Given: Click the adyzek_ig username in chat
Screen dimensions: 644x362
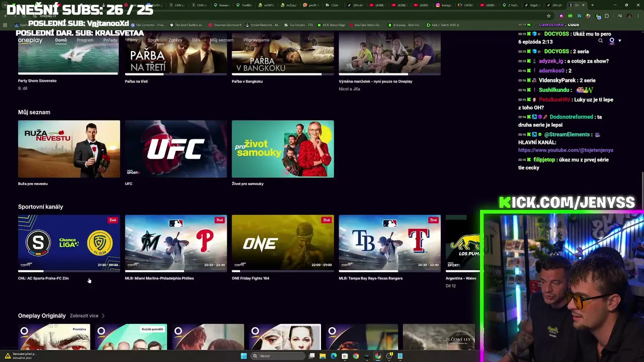Looking at the screenshot, I should [x=551, y=61].
